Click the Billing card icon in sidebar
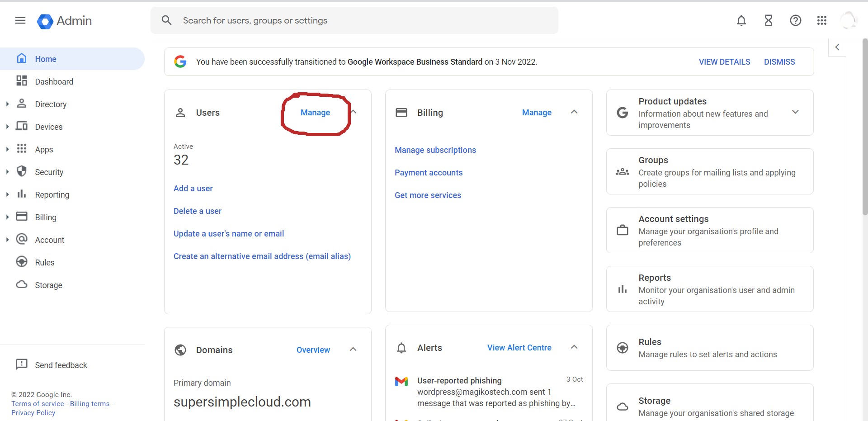 [x=22, y=217]
